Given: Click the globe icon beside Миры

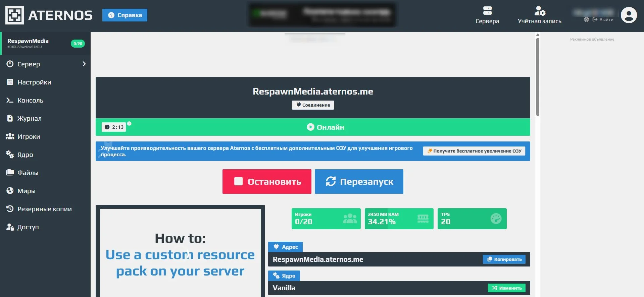Looking at the screenshot, I should point(10,190).
